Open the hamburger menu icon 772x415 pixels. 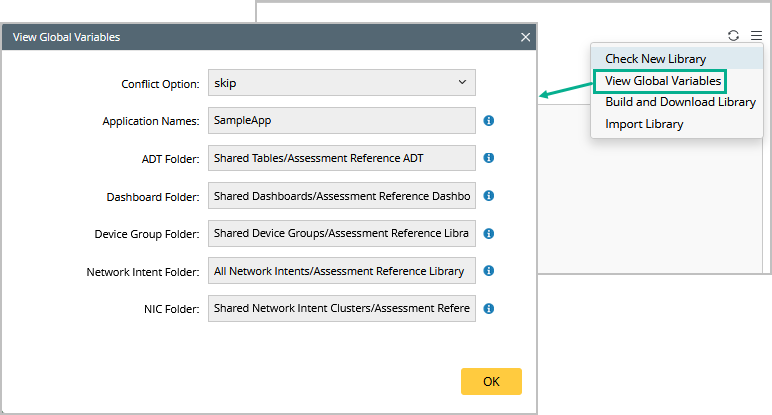click(x=756, y=35)
